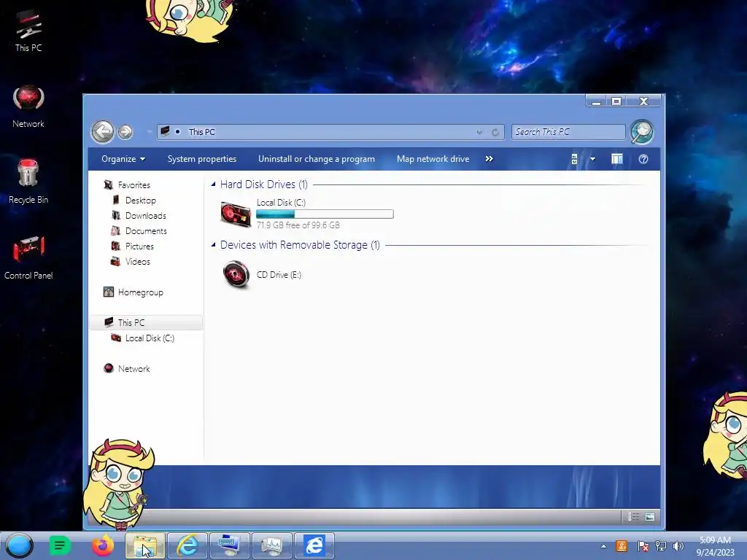Viewport: 747px width, 560px height.
Task: Select the CD Drive (E:) icon
Action: click(x=236, y=274)
